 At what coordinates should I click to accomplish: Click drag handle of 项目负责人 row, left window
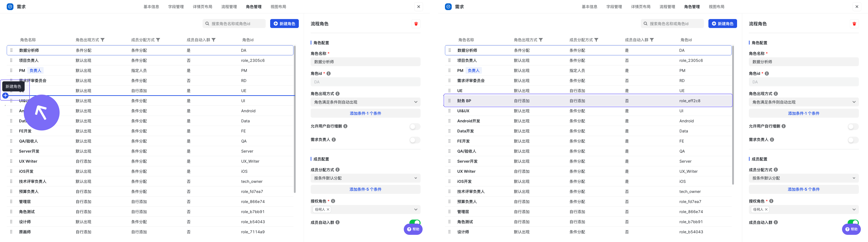pyautogui.click(x=11, y=60)
